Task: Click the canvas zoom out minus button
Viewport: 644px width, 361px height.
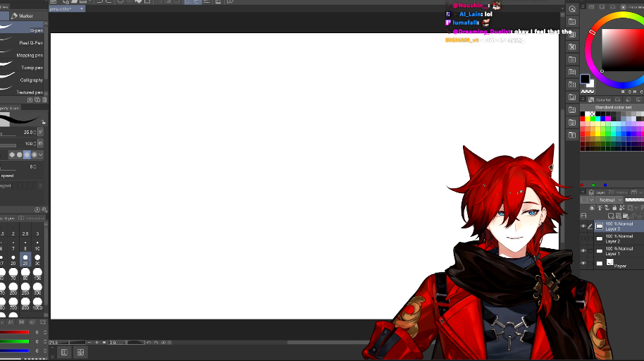Action: coord(89,342)
